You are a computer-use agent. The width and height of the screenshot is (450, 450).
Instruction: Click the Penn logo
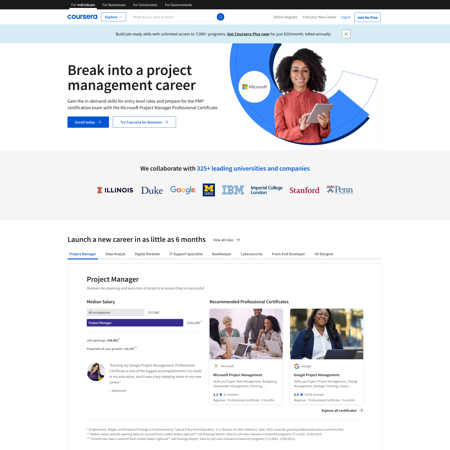pos(340,190)
